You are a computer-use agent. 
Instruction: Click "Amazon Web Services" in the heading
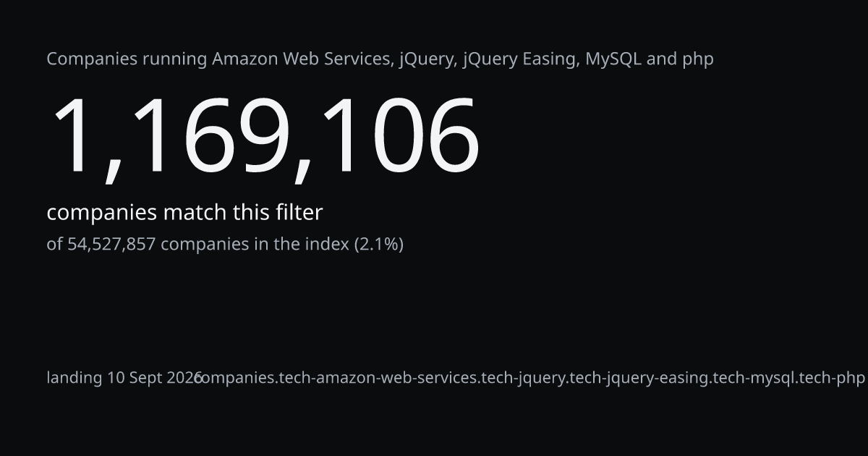point(302,59)
